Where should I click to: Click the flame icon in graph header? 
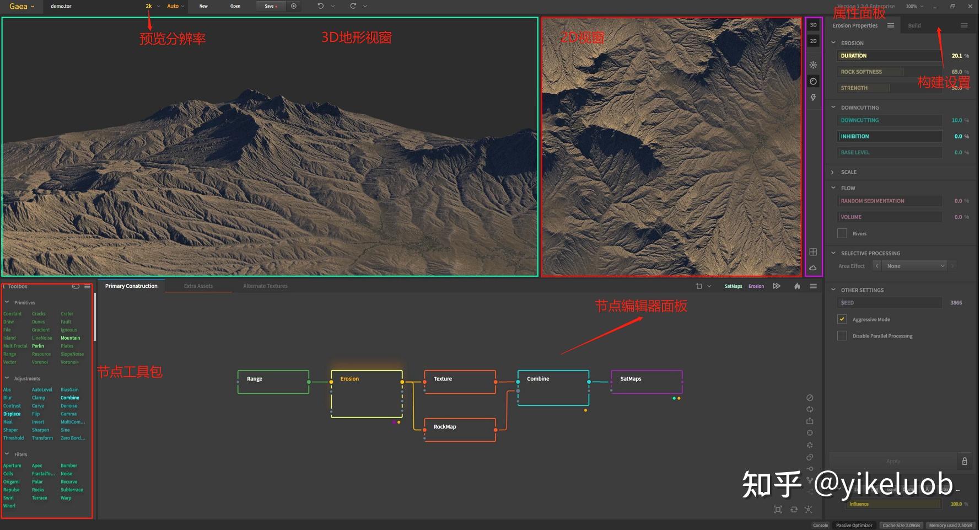797,286
